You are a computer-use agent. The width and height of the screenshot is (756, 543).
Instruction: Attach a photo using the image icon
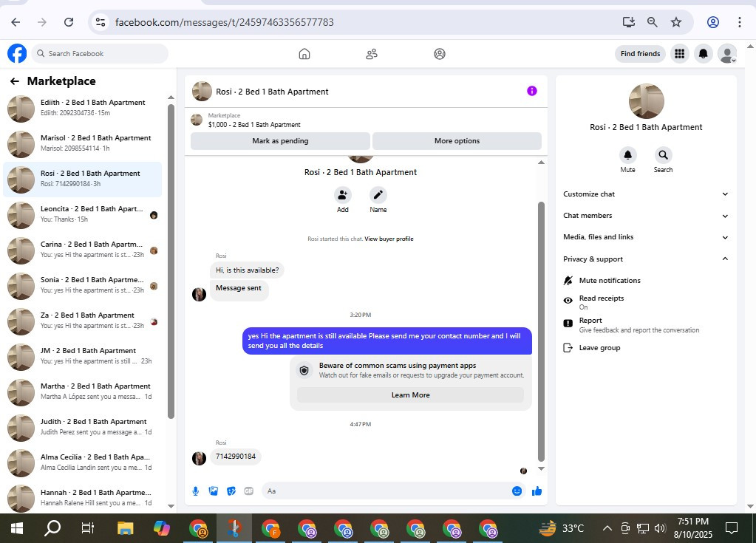coord(213,491)
